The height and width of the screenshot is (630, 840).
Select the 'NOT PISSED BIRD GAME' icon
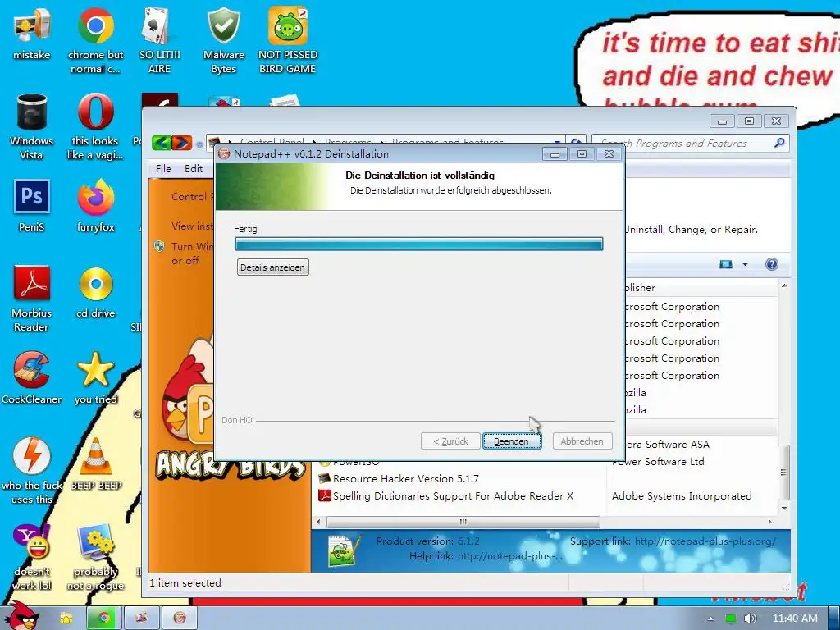click(287, 40)
